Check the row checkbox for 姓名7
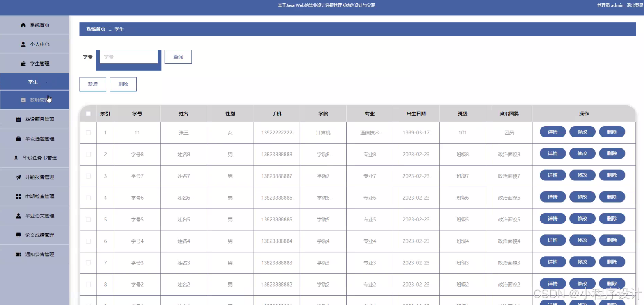 click(x=88, y=176)
